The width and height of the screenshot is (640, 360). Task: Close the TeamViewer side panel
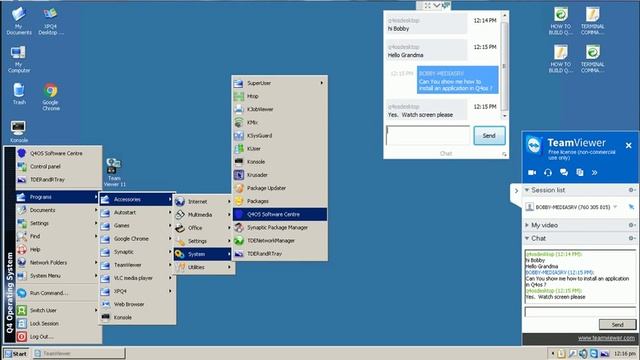tap(629, 145)
